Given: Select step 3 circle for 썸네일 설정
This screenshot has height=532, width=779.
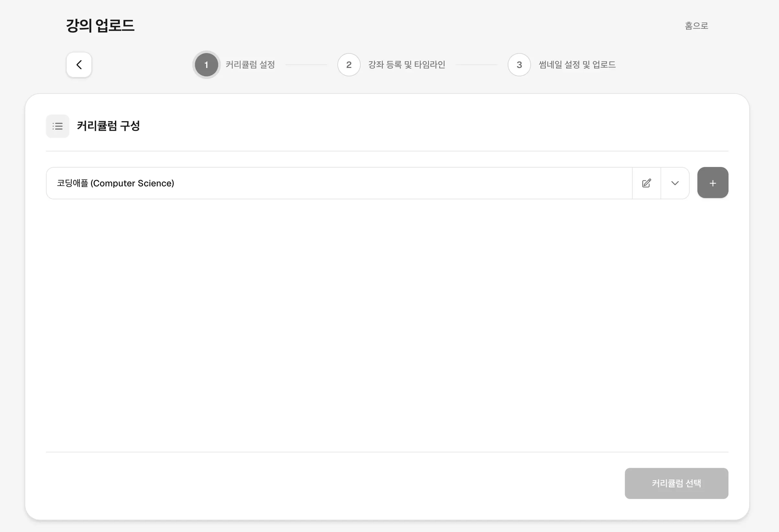Looking at the screenshot, I should 519,65.
